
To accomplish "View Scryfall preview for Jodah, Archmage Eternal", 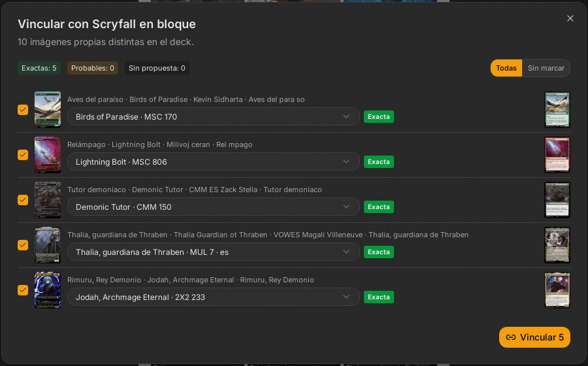I will pyautogui.click(x=557, y=290).
